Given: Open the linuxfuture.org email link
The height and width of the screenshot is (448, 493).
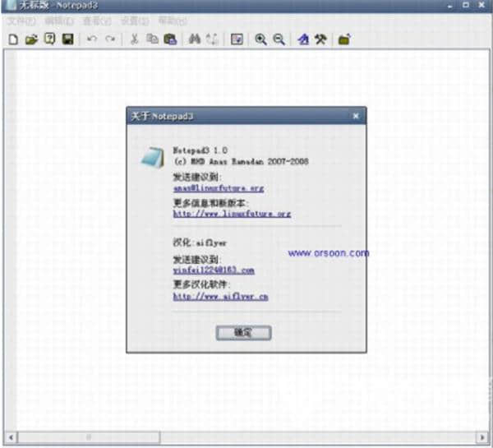Looking at the screenshot, I should point(219,188).
